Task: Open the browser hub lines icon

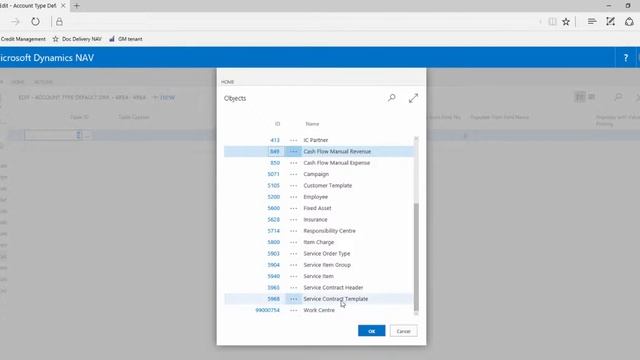Action: [591, 21]
